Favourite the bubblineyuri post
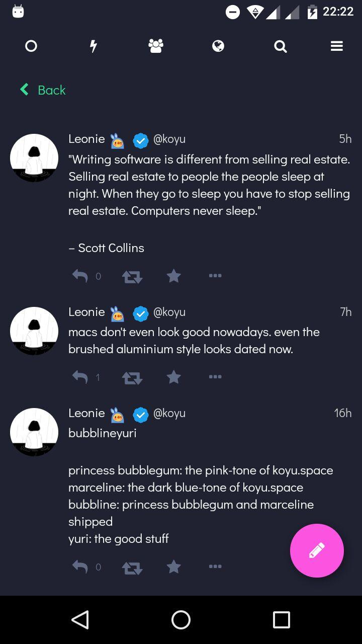The height and width of the screenshot is (644, 362). click(173, 567)
